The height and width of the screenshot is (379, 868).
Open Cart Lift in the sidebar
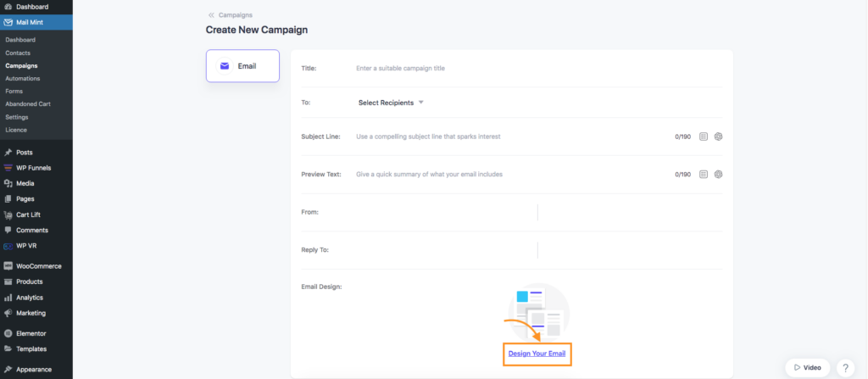pos(28,215)
